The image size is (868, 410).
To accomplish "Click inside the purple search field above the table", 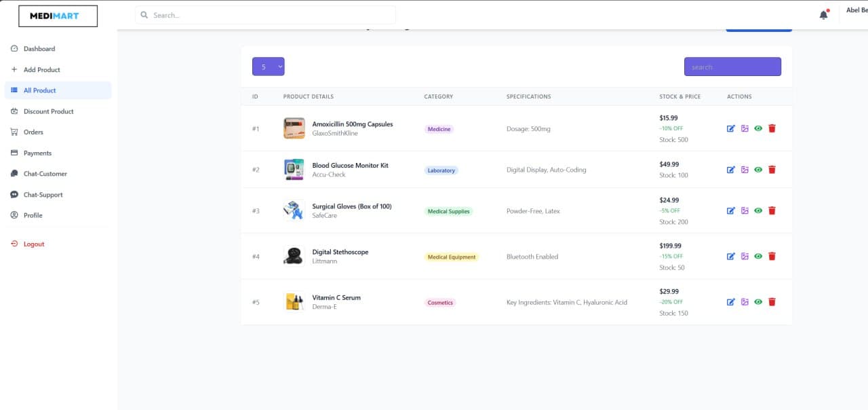I will click(x=732, y=66).
